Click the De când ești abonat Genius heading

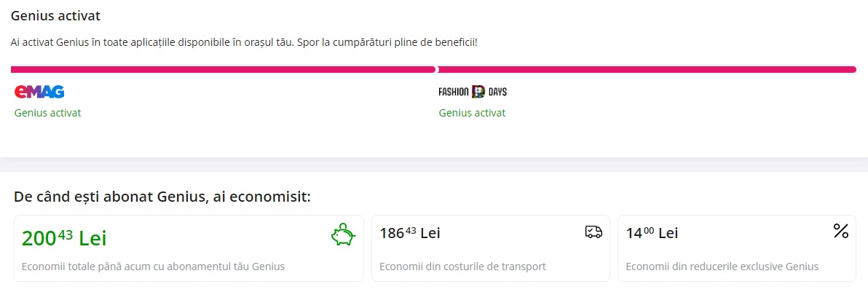[x=162, y=197]
